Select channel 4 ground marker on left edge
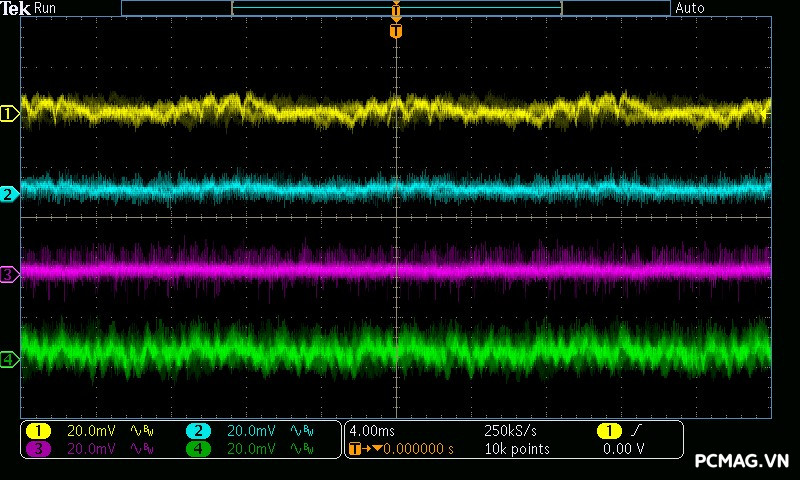The width and height of the screenshot is (800, 480). [x=9, y=359]
